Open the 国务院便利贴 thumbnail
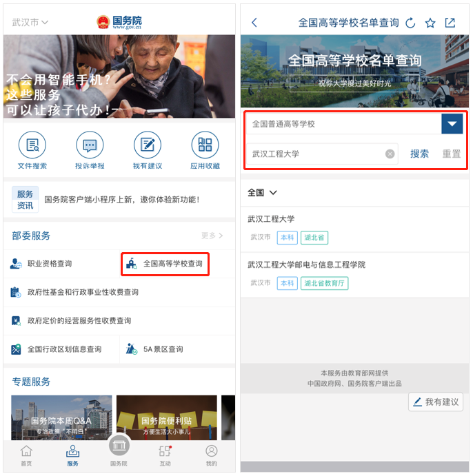This screenshot has height=476, width=473. pos(167,417)
